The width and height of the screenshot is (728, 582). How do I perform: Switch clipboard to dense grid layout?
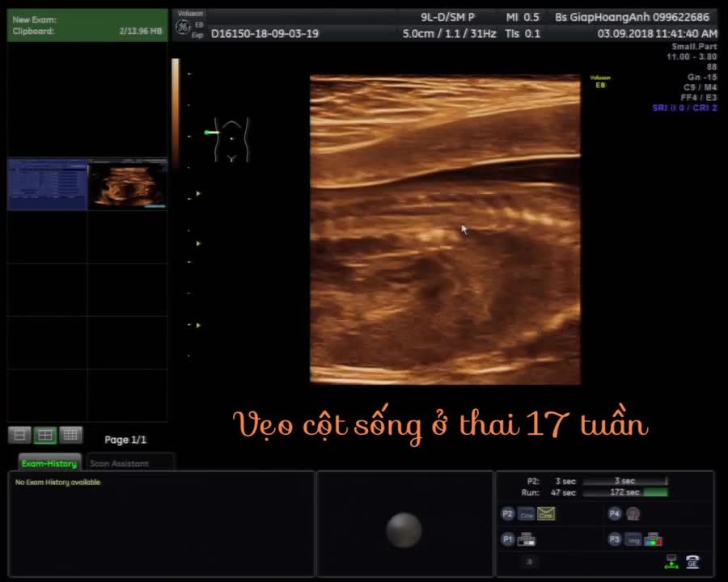point(71,435)
